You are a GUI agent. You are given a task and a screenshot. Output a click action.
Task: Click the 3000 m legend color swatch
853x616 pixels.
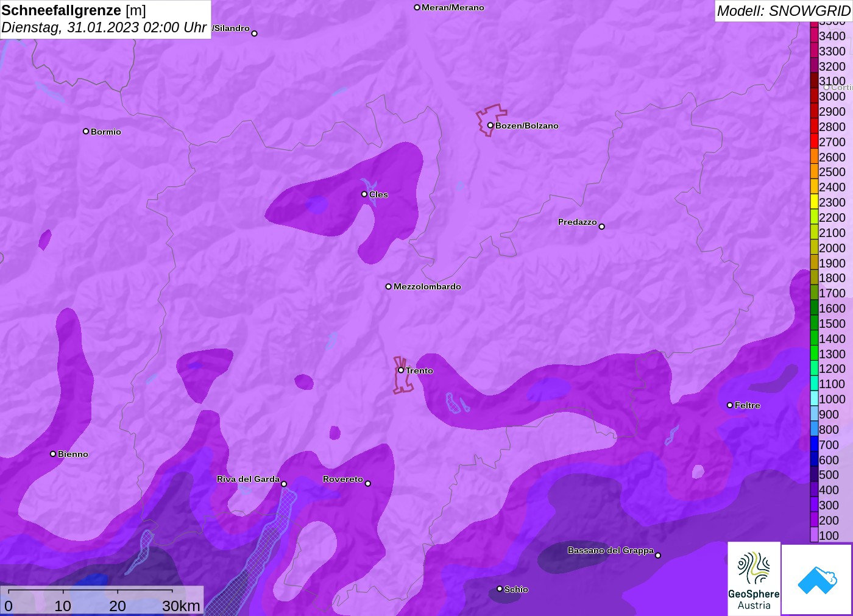pos(814,96)
